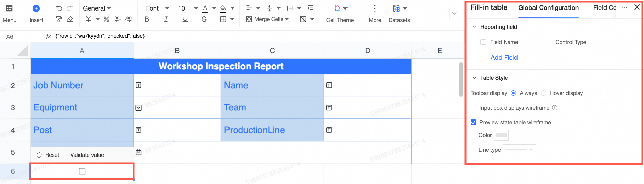Enable Input box displays wireframe checkbox
644x184 pixels.
coord(473,108)
